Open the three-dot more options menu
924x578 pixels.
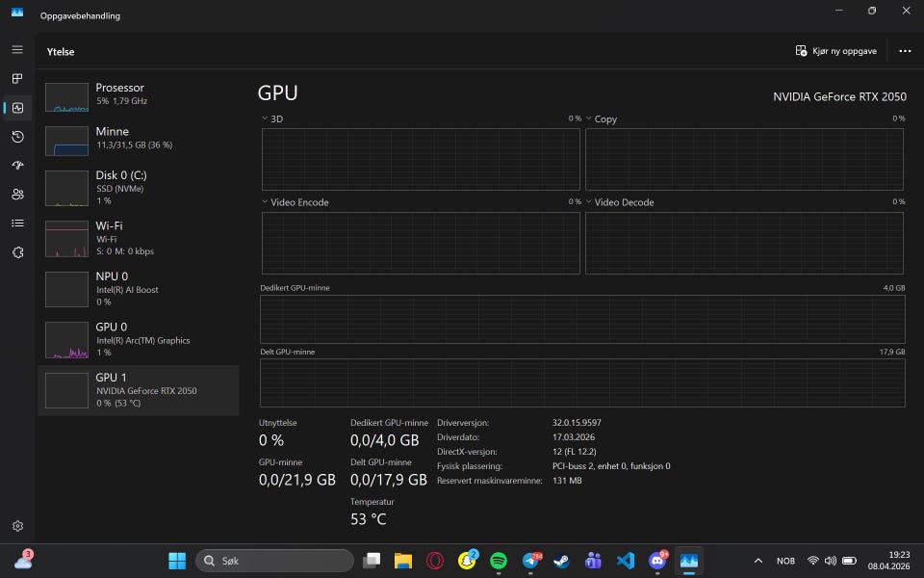(x=905, y=51)
